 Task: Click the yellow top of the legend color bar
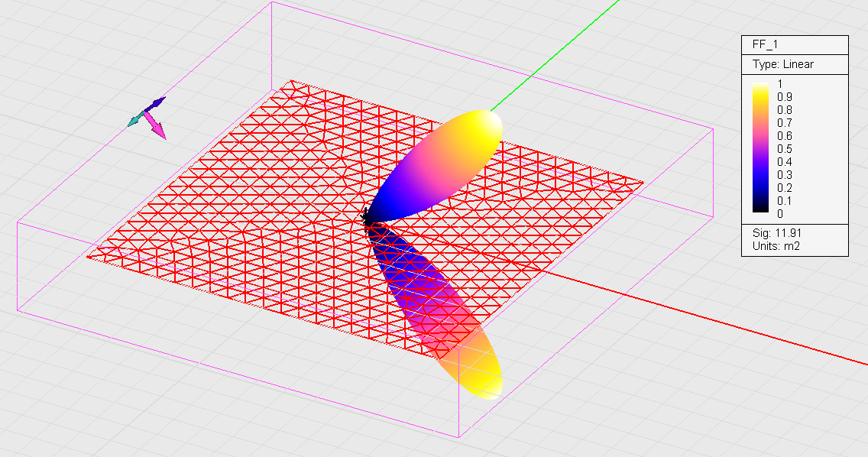759,86
